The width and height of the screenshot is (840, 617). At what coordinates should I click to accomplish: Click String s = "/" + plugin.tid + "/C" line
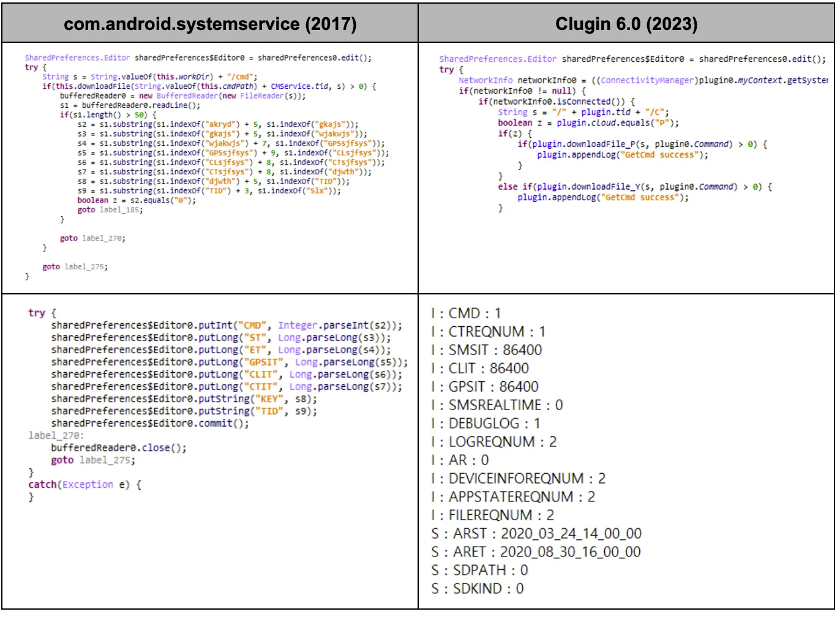(583, 112)
